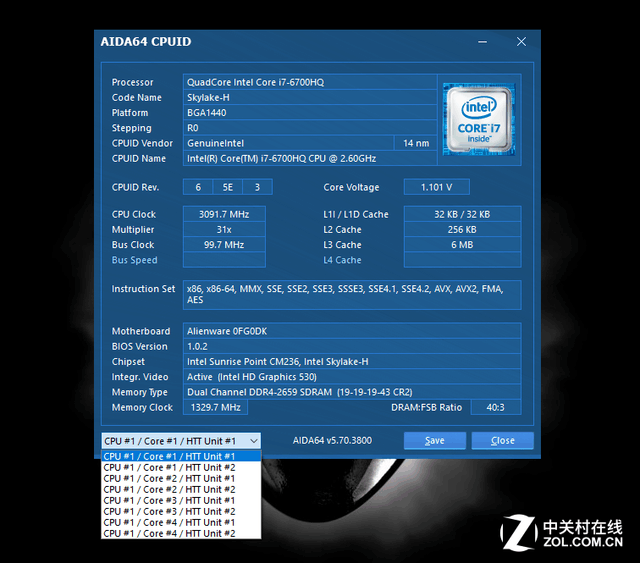Click the CPUID Name value field
This screenshot has width=640, height=563.
[310, 158]
